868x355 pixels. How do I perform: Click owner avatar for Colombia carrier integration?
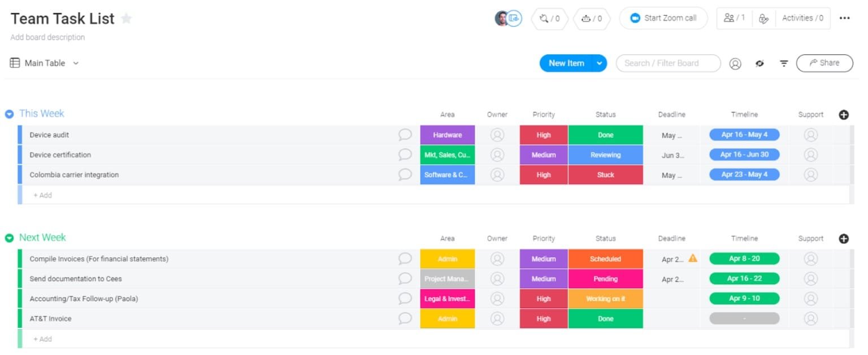[x=497, y=175]
